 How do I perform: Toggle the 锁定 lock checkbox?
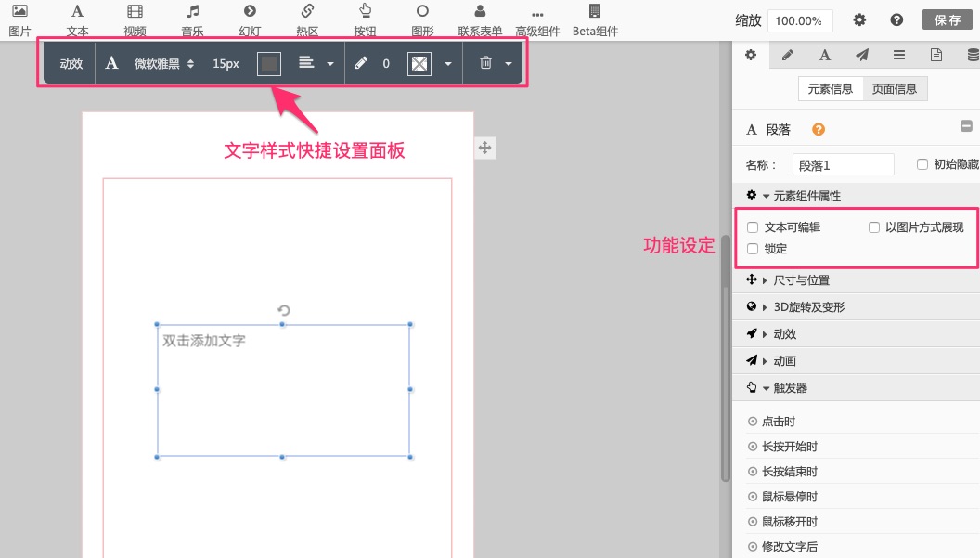[754, 249]
